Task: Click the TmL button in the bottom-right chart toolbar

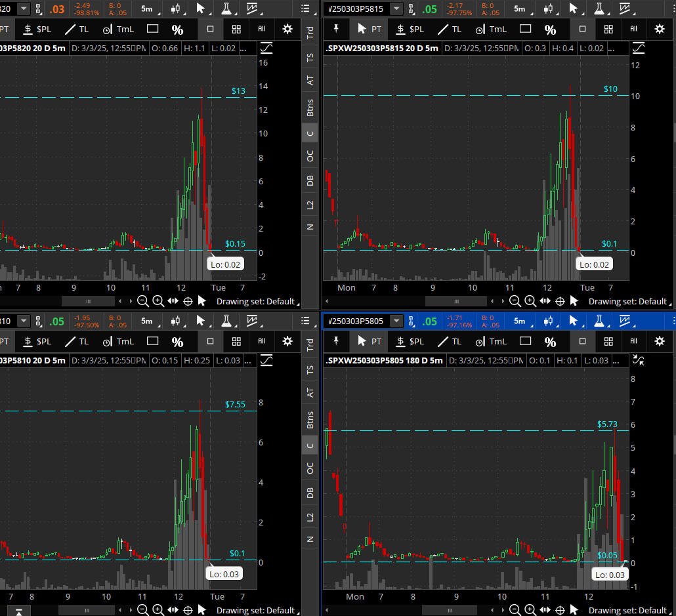Action: point(491,341)
